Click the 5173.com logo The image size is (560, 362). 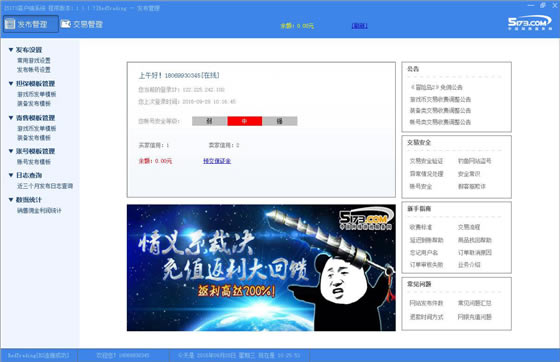(530, 22)
